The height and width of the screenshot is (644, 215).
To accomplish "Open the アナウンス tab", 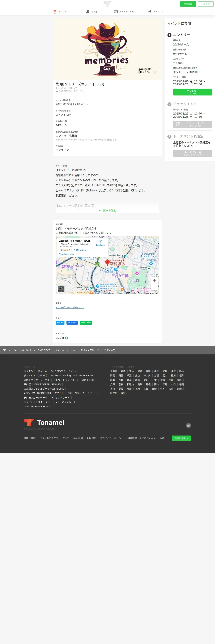I will click(156, 12).
